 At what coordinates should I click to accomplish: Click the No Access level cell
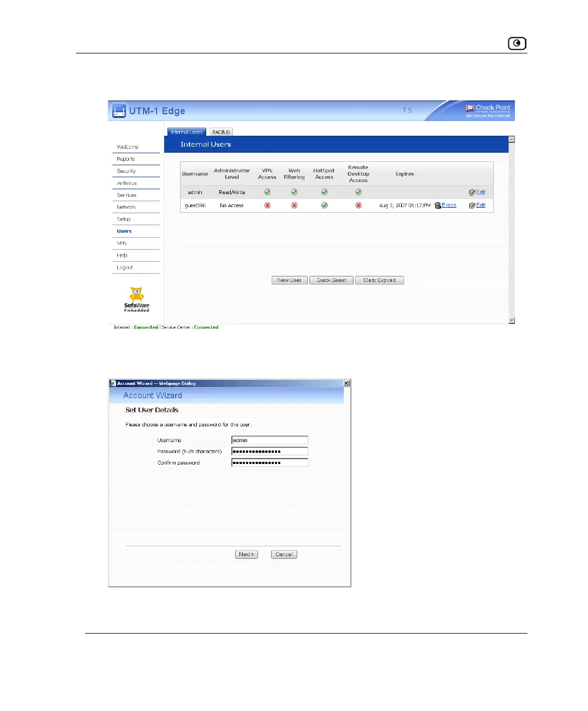(x=232, y=206)
